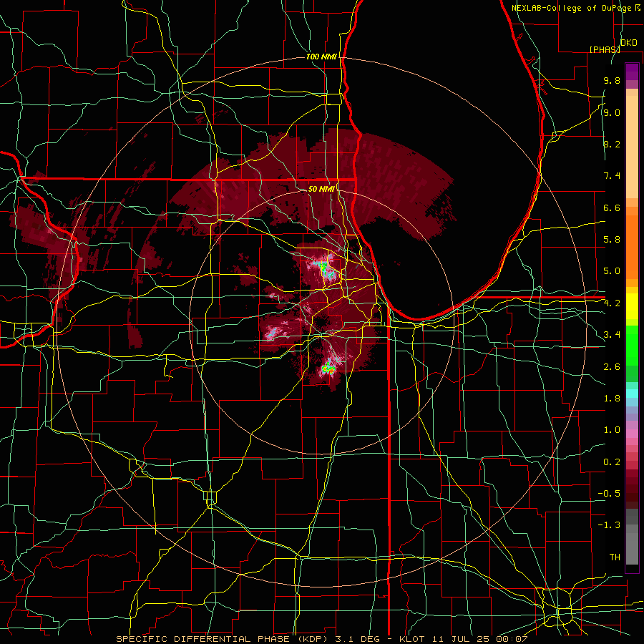Pick the pink band of the color bar
The image size is (644, 644).
[x=632, y=434]
